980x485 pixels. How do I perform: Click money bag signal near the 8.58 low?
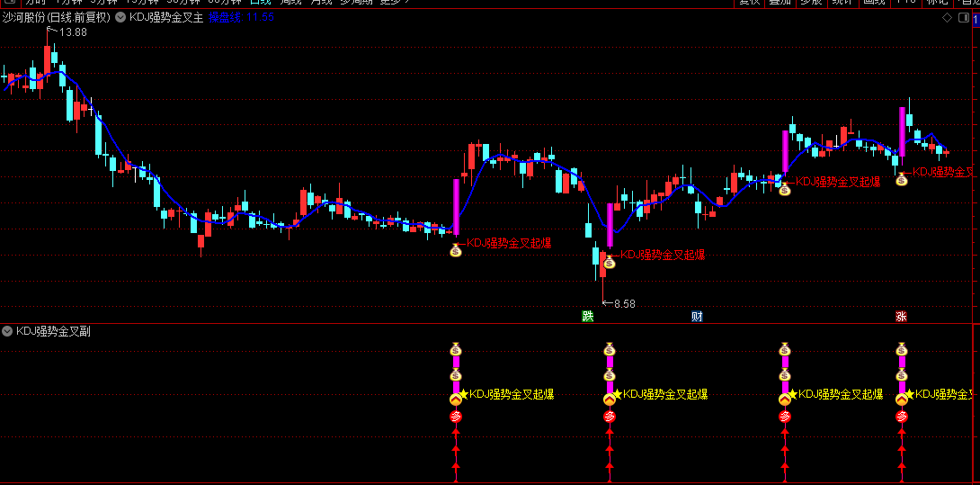click(x=610, y=262)
